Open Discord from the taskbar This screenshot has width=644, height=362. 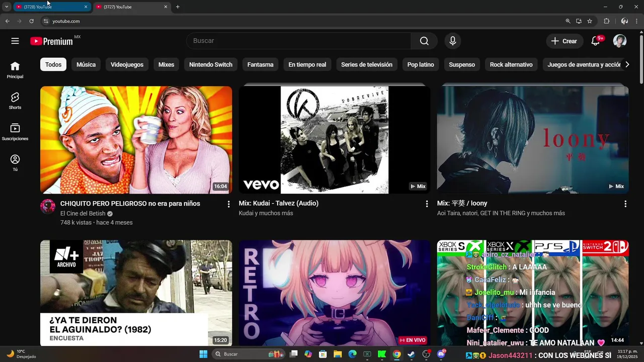click(x=441, y=354)
